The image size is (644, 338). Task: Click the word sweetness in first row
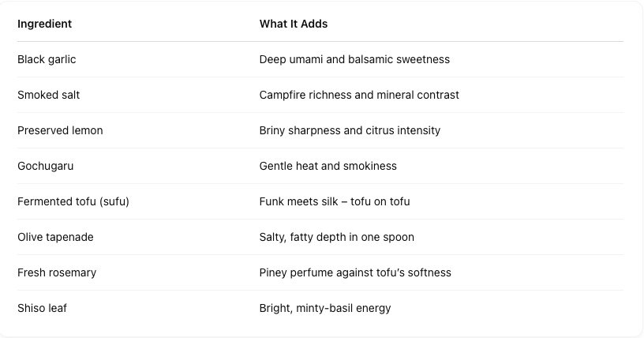coord(423,59)
